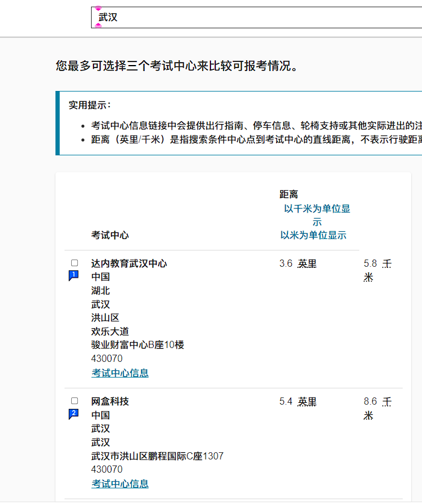The height and width of the screenshot is (504, 422).
Task: Open 考试中心信息 for 网盒科技
Action: [120, 484]
